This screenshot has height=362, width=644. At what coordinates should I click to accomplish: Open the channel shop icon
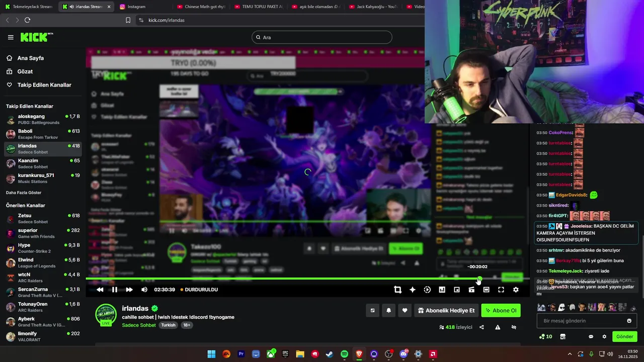563,337
